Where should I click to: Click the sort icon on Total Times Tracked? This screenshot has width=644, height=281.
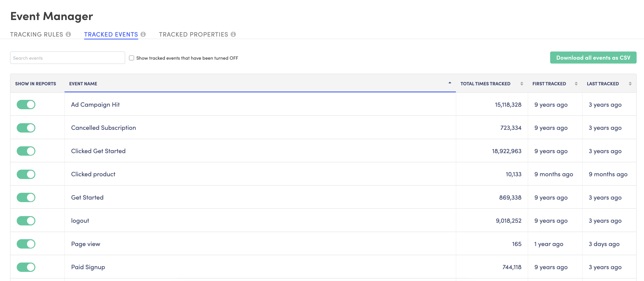tap(522, 84)
